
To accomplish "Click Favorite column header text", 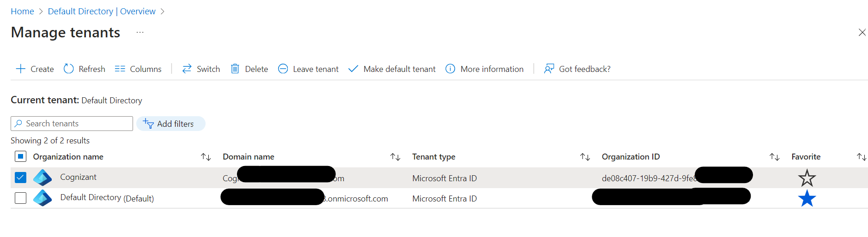I will pyautogui.click(x=806, y=157).
